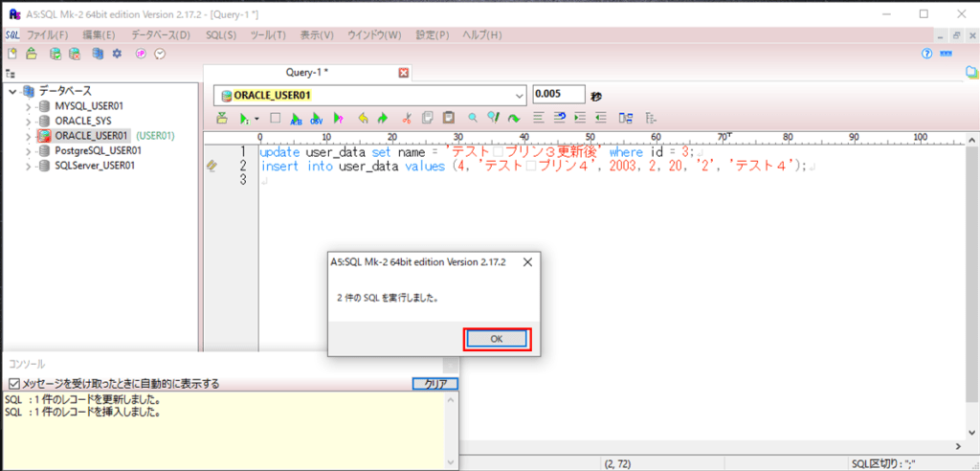Click the open file folder icon
Screen dimensions: 980x471
pos(31,54)
